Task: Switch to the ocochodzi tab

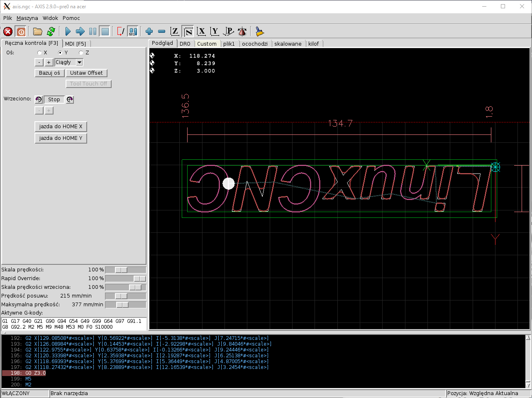Action: pos(255,44)
